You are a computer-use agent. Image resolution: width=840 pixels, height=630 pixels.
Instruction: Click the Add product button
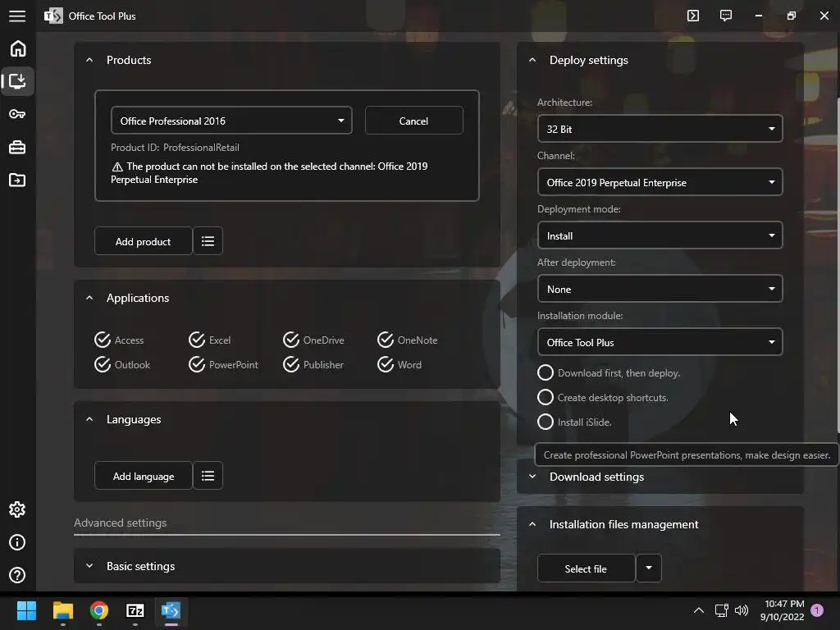point(143,241)
